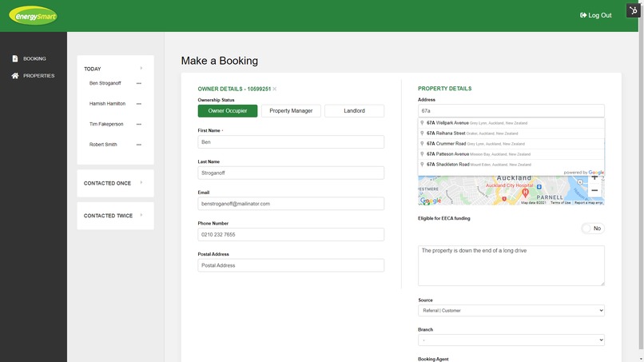Open the Source dropdown
This screenshot has height=362, width=644.
pos(511,311)
